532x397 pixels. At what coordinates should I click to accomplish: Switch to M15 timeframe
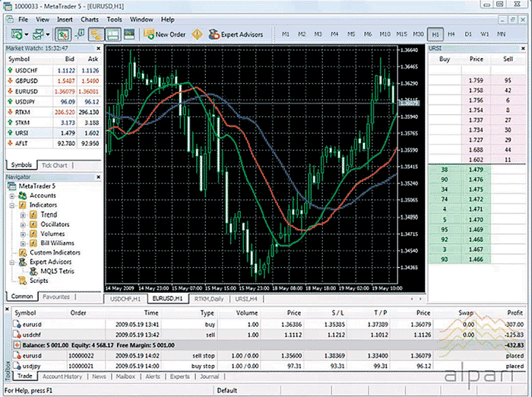pyautogui.click(x=401, y=34)
